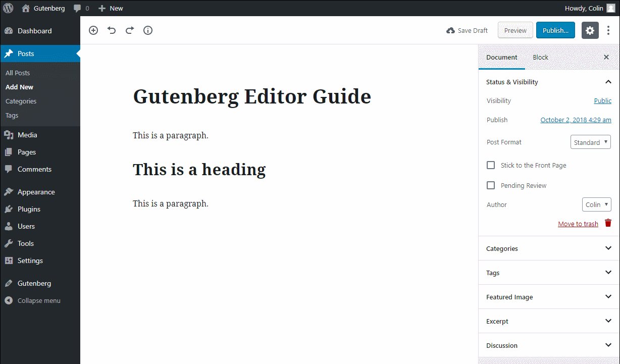The image size is (620, 364).
Task: Redo the last change
Action: pyautogui.click(x=130, y=30)
